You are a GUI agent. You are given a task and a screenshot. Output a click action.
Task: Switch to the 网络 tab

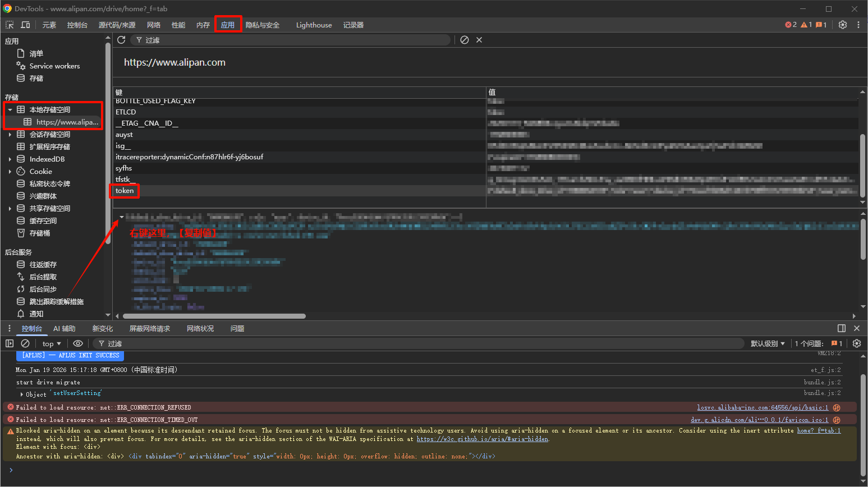point(154,25)
